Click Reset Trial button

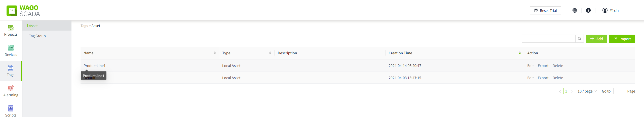pyautogui.click(x=545, y=10)
